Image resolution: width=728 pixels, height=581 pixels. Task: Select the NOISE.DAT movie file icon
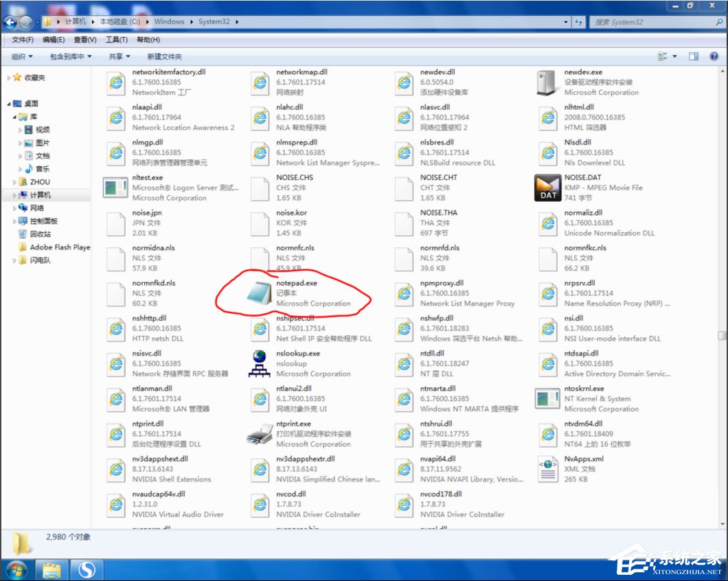tap(547, 186)
